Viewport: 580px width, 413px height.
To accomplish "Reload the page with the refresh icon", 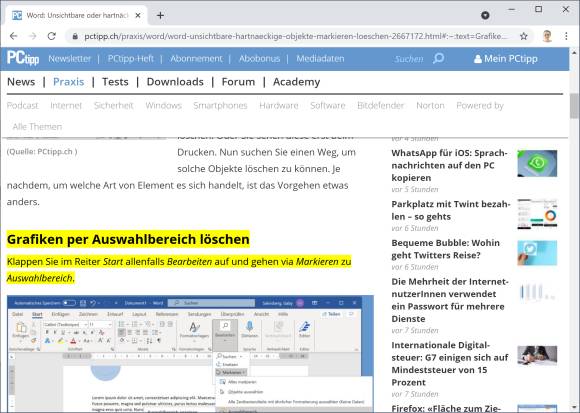I will (x=51, y=36).
